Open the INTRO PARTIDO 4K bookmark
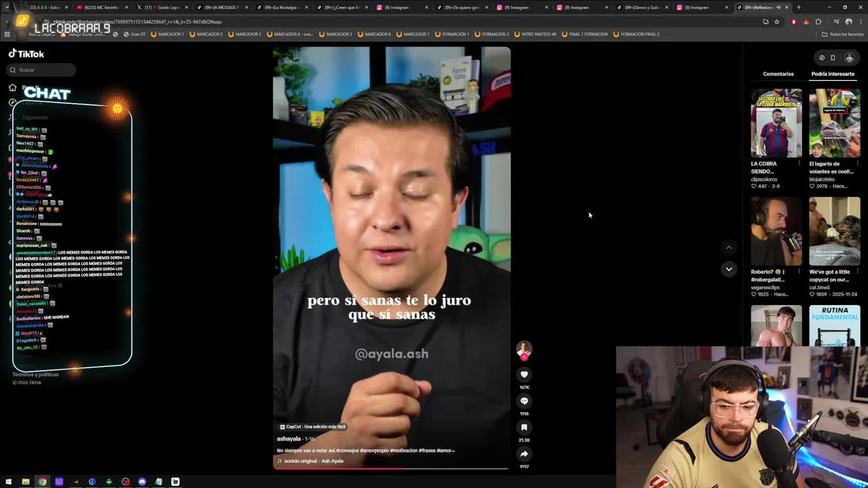This screenshot has height=488, width=868. pyautogui.click(x=536, y=34)
